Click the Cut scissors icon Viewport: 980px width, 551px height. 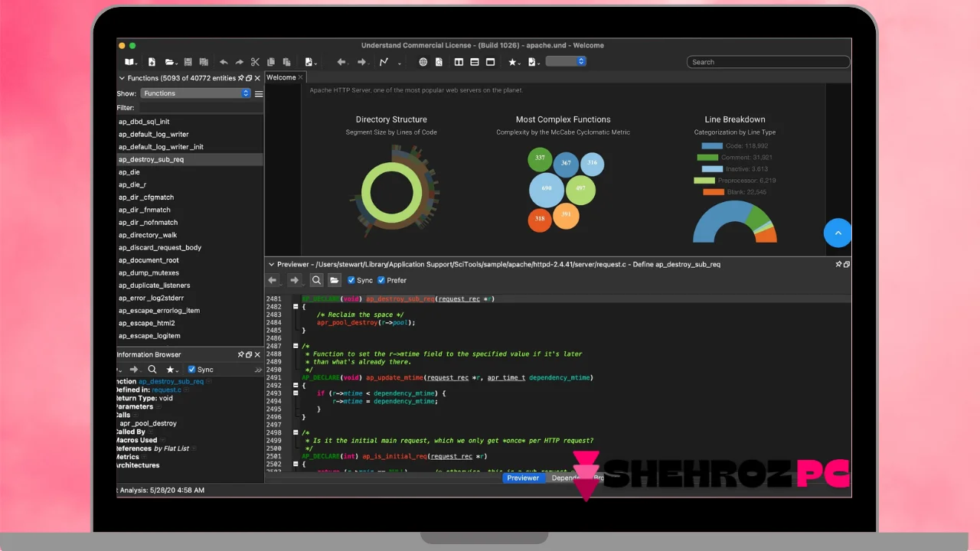click(x=256, y=62)
